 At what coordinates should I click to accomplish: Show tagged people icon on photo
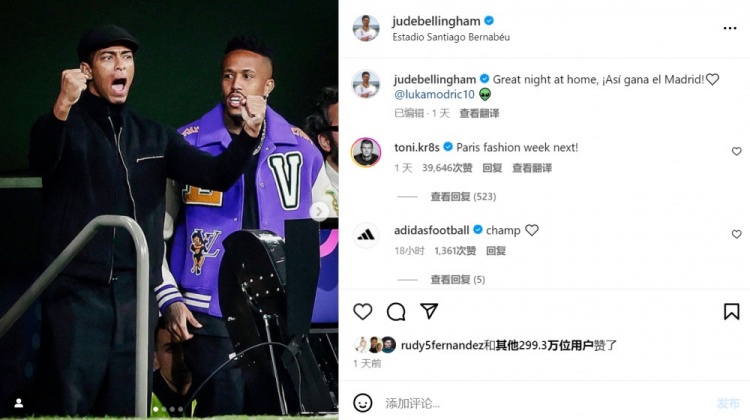pos(19,403)
